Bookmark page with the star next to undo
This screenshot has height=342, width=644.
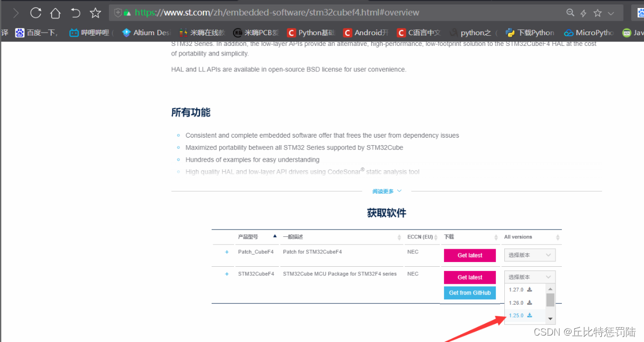95,12
